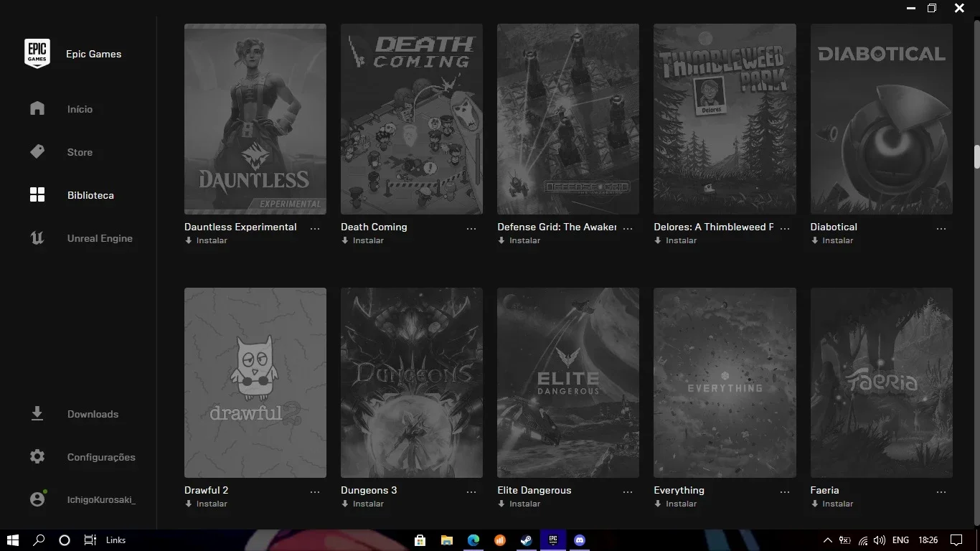Open options menu for Defense Grid
The width and height of the screenshot is (980, 551).
pos(628,228)
